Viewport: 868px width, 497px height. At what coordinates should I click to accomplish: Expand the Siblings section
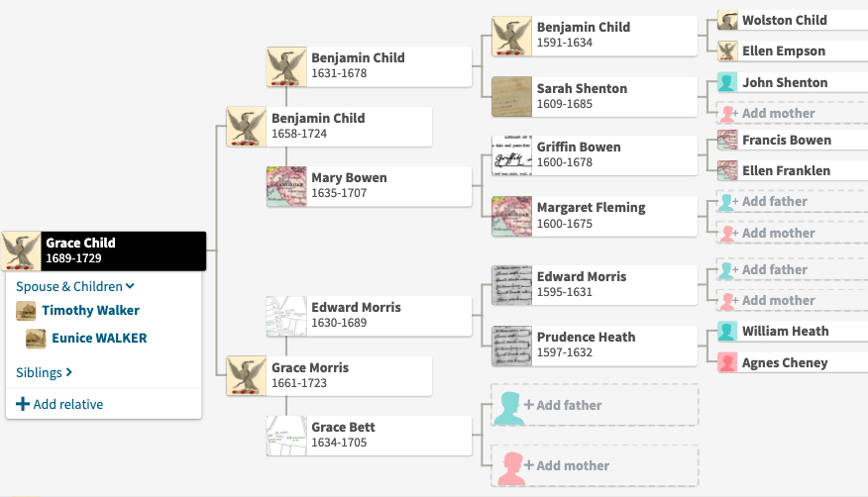tap(45, 372)
